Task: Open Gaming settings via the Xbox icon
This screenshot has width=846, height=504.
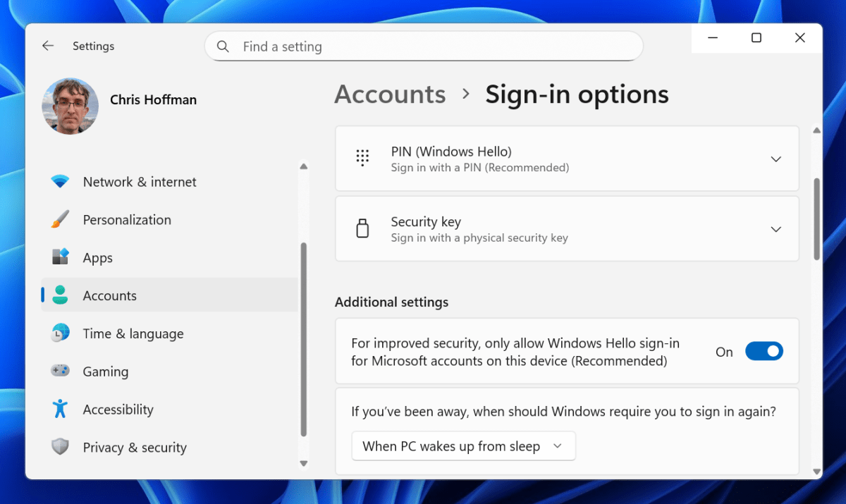Action: click(x=61, y=371)
